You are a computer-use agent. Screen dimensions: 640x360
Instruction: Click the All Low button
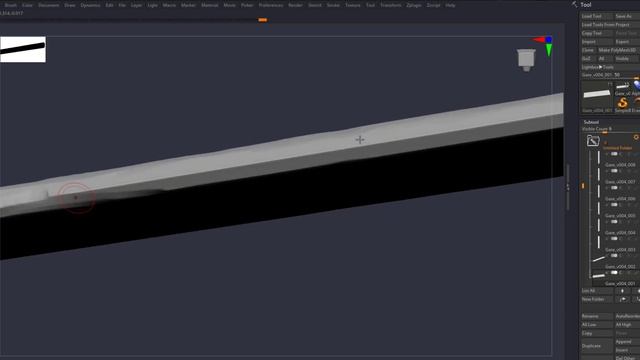[597, 325]
